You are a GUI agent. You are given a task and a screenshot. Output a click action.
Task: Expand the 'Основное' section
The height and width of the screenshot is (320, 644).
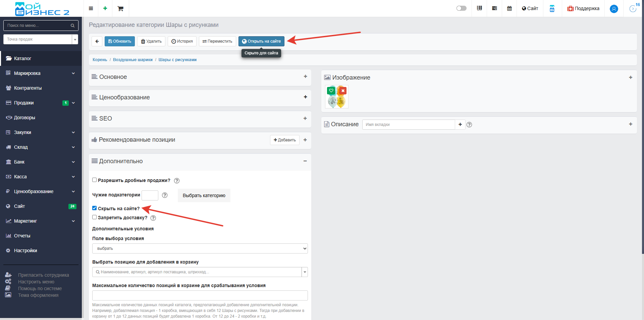click(x=305, y=77)
